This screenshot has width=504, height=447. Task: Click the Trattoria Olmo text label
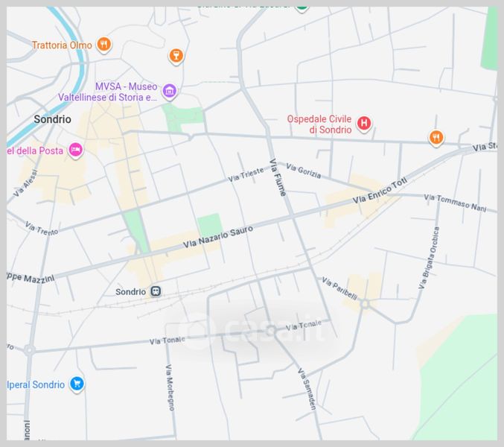pos(62,45)
